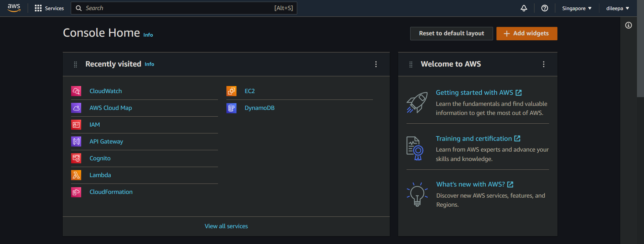Open Training and certification link
This screenshot has width=644, height=244.
(478, 138)
